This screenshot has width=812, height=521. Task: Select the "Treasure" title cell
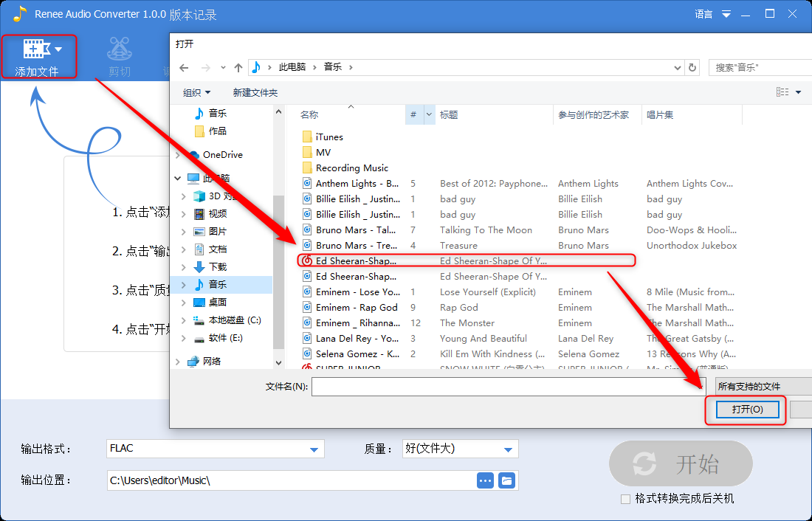click(x=459, y=246)
